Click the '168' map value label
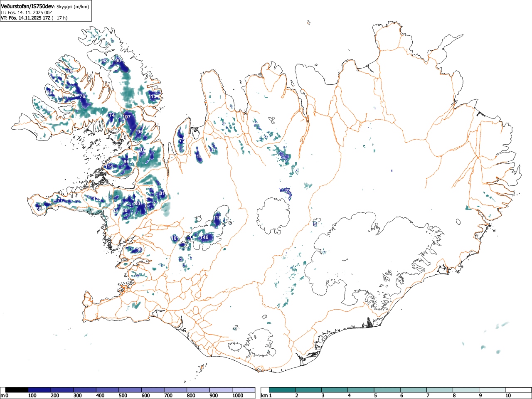Screen dimensions: 532x399 (104, 61)
